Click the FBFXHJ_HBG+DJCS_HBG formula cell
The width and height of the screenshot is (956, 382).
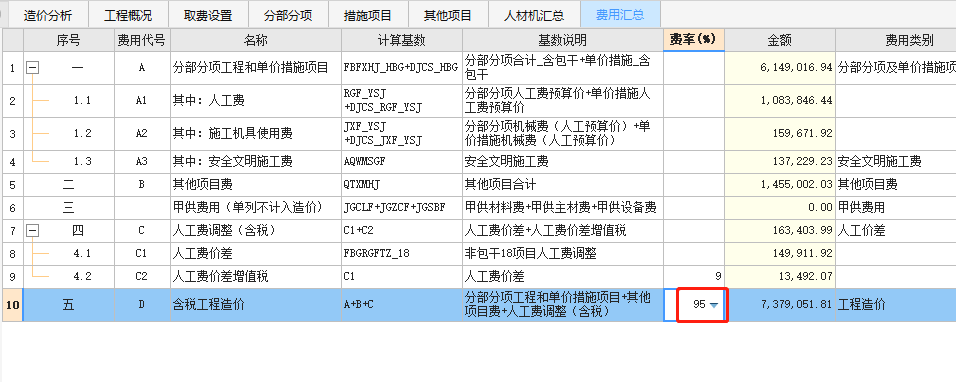tap(402, 68)
